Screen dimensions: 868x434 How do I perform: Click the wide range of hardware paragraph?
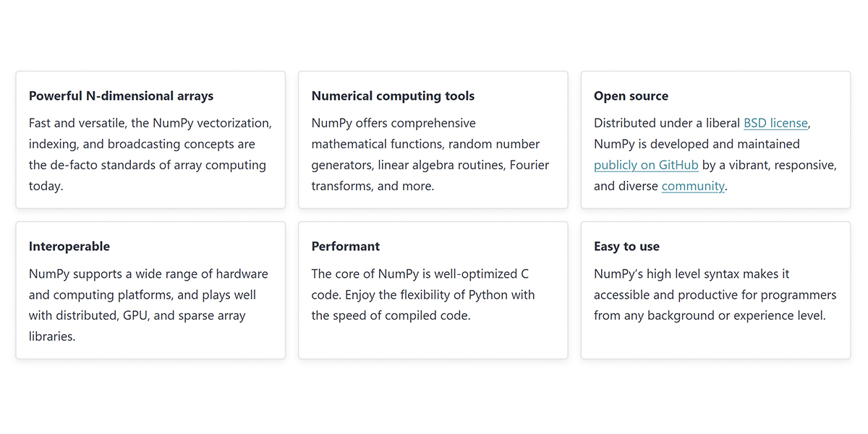click(x=148, y=305)
